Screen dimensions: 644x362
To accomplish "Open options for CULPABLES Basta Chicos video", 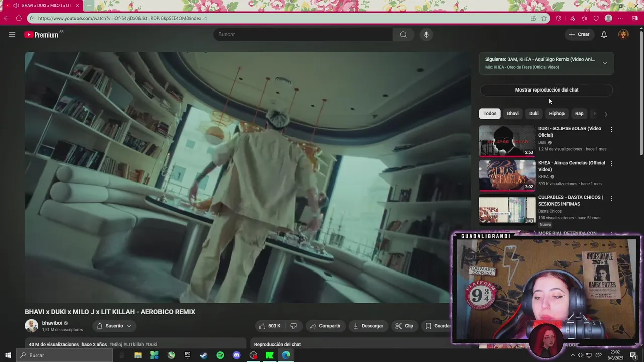I will 611,198.
